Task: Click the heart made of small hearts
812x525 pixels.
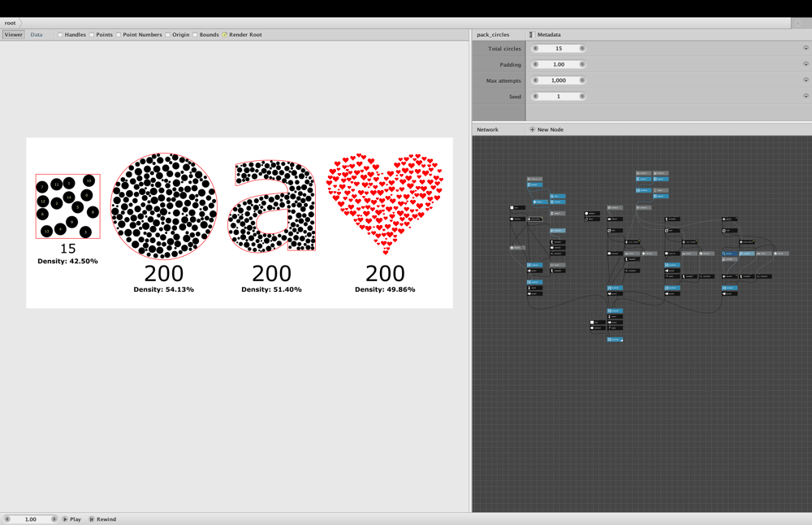Action: point(385,204)
